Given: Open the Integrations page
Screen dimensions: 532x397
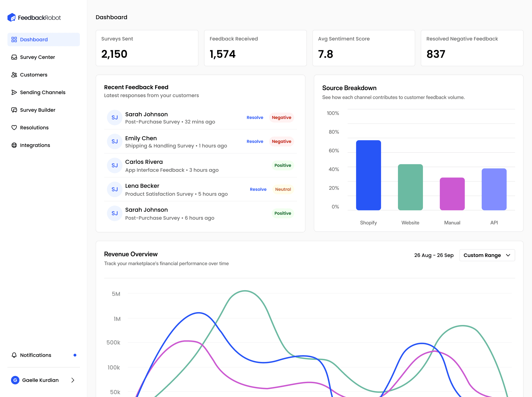Looking at the screenshot, I should [43, 145].
